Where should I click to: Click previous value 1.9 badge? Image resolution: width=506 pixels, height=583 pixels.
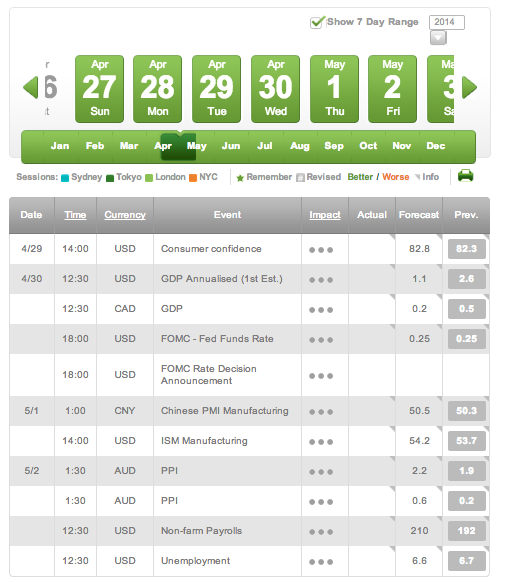point(467,471)
